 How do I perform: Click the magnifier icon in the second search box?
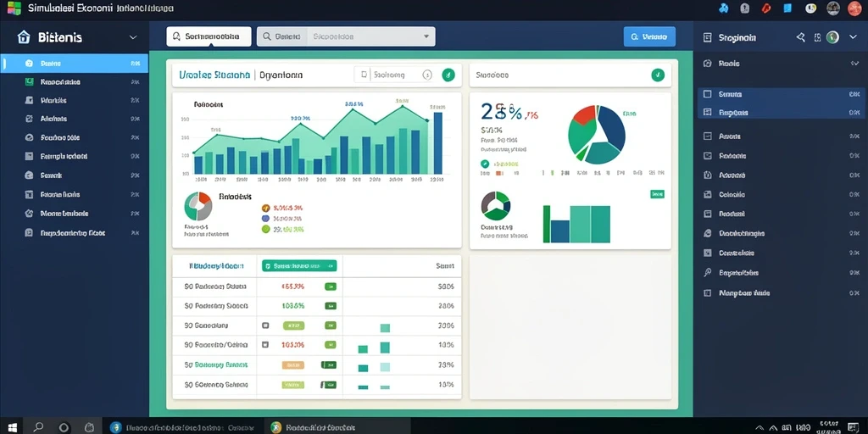click(267, 36)
